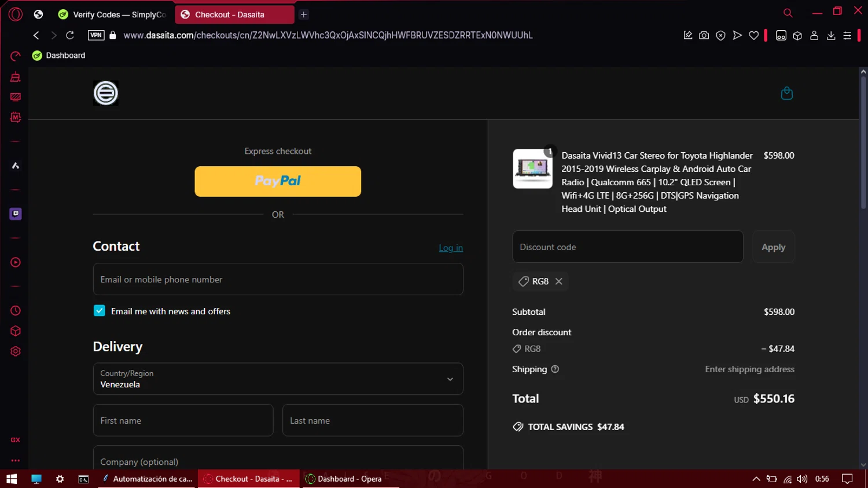Click the Apply discount button

(774, 247)
